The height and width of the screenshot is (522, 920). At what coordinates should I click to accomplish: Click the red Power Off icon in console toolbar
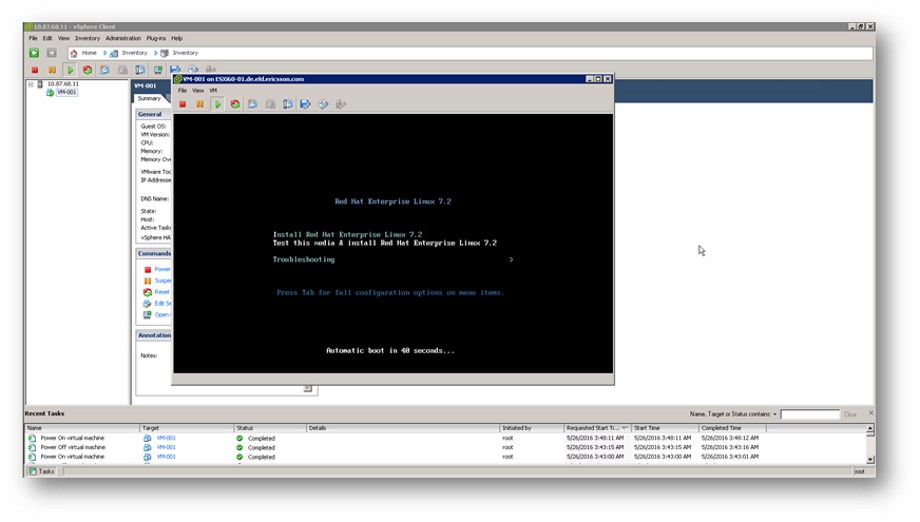(183, 103)
